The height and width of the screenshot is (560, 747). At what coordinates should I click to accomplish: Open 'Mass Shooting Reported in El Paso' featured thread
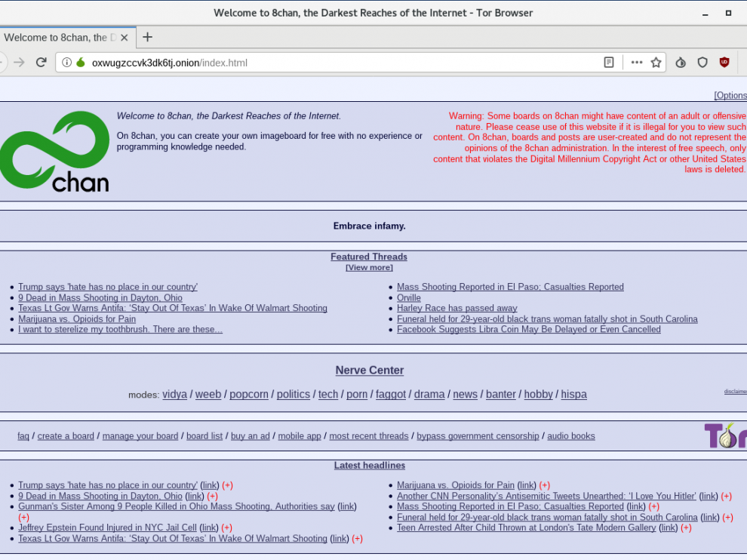point(510,287)
